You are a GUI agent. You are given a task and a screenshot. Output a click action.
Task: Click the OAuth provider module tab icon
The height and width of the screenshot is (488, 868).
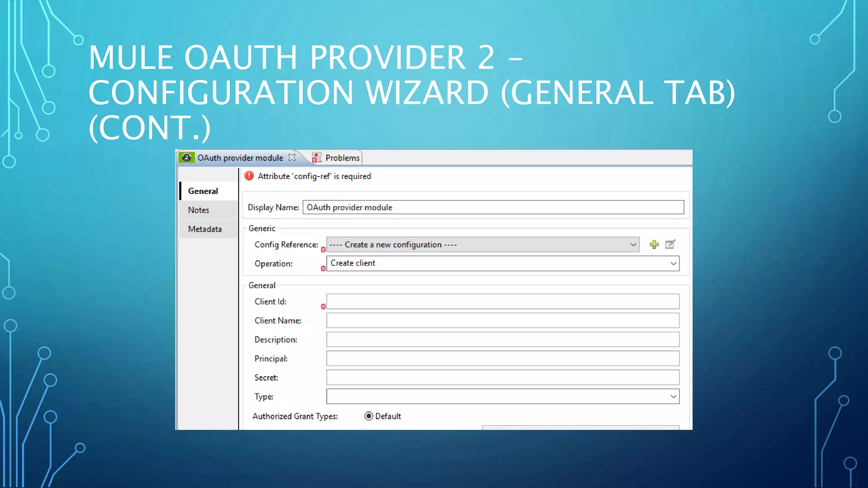(186, 158)
